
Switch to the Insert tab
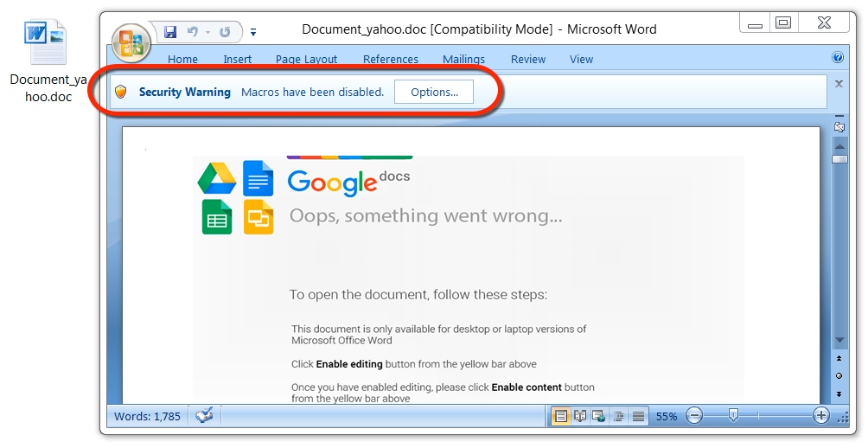point(238,59)
